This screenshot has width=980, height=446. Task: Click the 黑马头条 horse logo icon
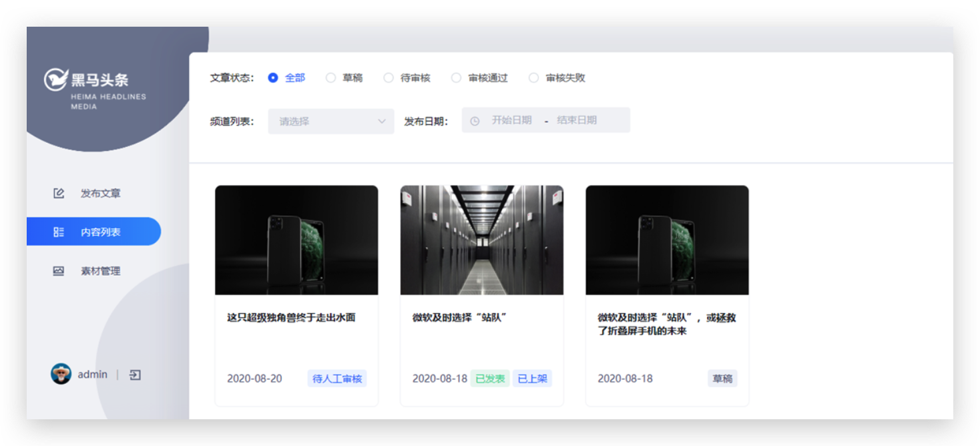[56, 79]
